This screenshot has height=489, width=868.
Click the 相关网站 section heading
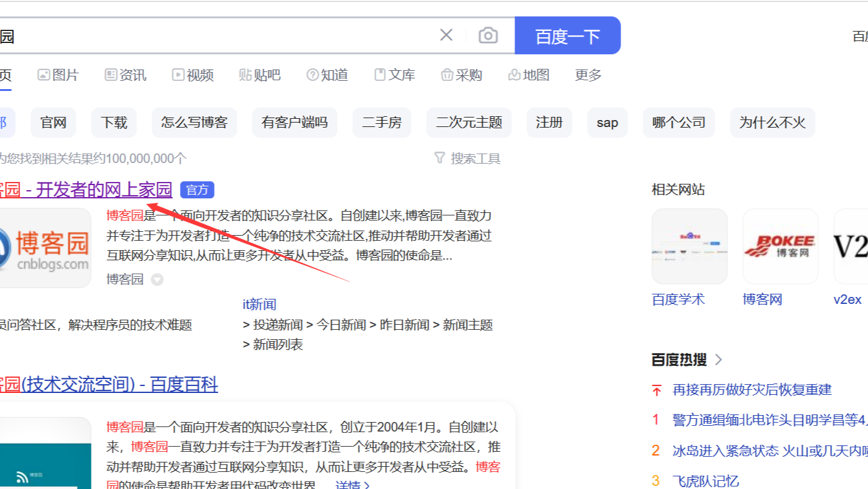pos(679,190)
